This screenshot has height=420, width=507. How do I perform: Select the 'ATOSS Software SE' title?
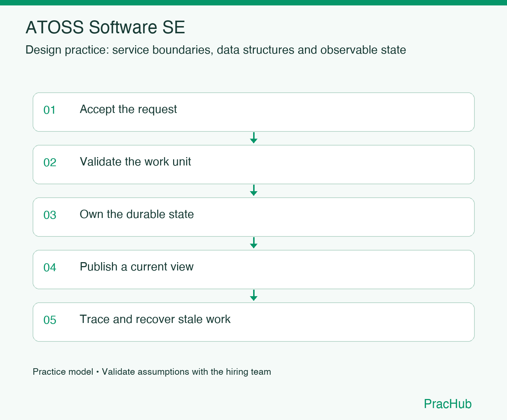[105, 28]
